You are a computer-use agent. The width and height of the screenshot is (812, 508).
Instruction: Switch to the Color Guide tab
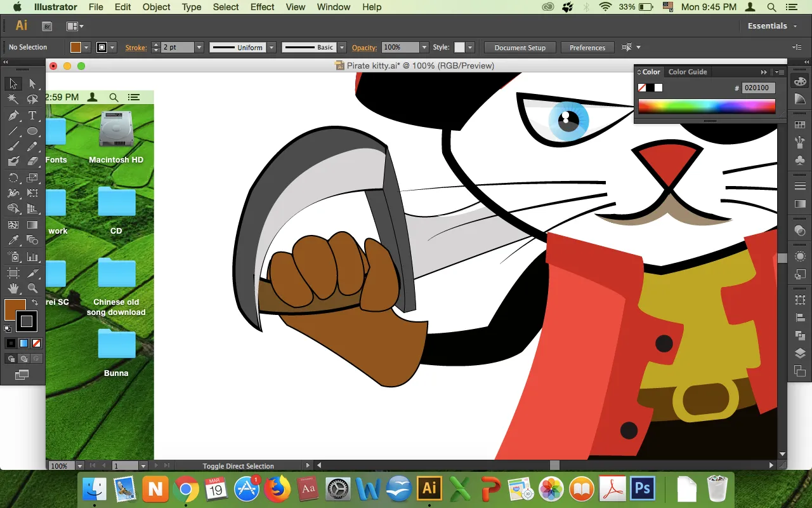click(688, 72)
